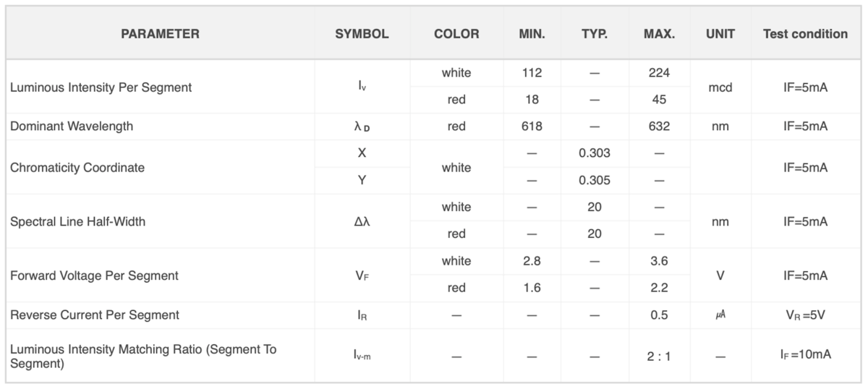Select the Chromaticity Coordinate parameter cell

160,167
